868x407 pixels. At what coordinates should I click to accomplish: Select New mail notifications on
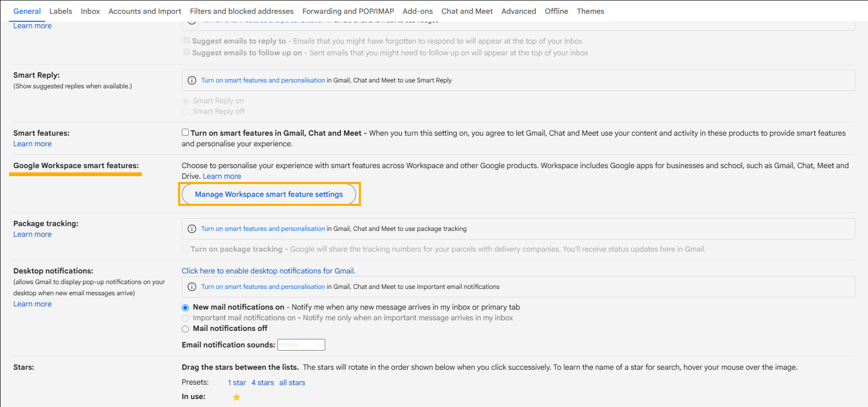(185, 308)
